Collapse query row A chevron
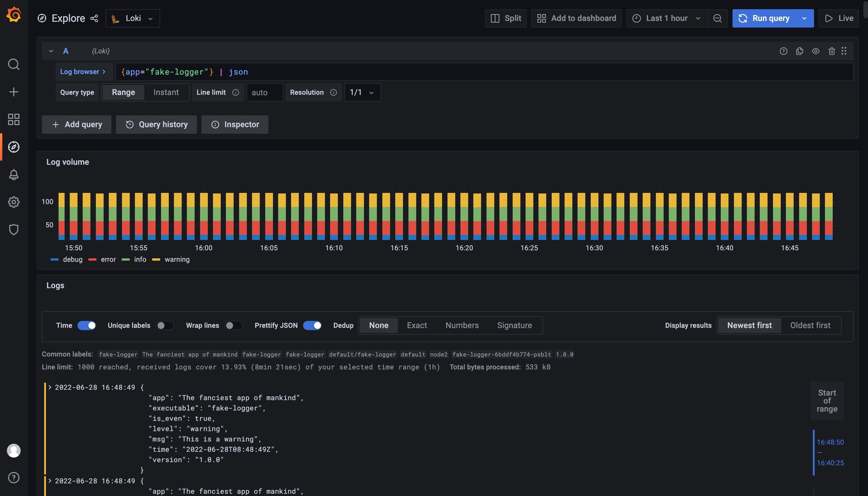The height and width of the screenshot is (496, 868). coord(51,51)
